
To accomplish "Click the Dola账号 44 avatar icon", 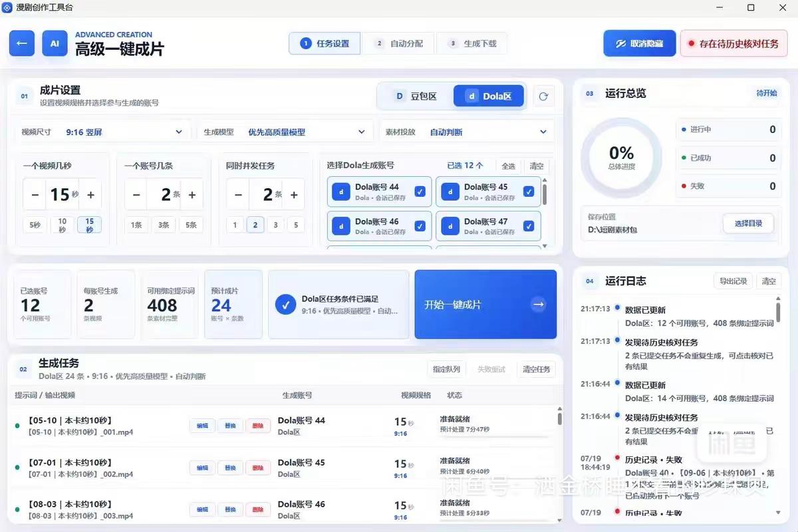I will 341,192.
